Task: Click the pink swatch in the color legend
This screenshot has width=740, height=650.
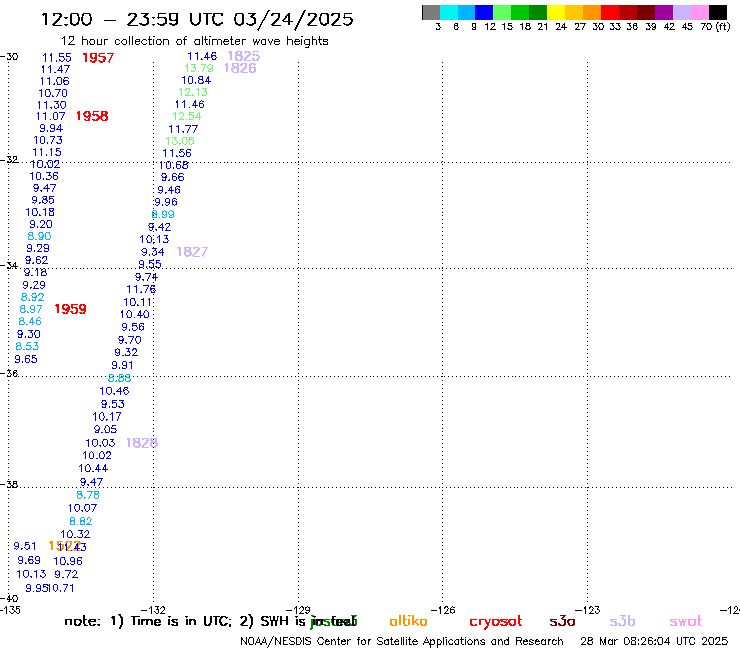Action: pyautogui.click(x=700, y=12)
